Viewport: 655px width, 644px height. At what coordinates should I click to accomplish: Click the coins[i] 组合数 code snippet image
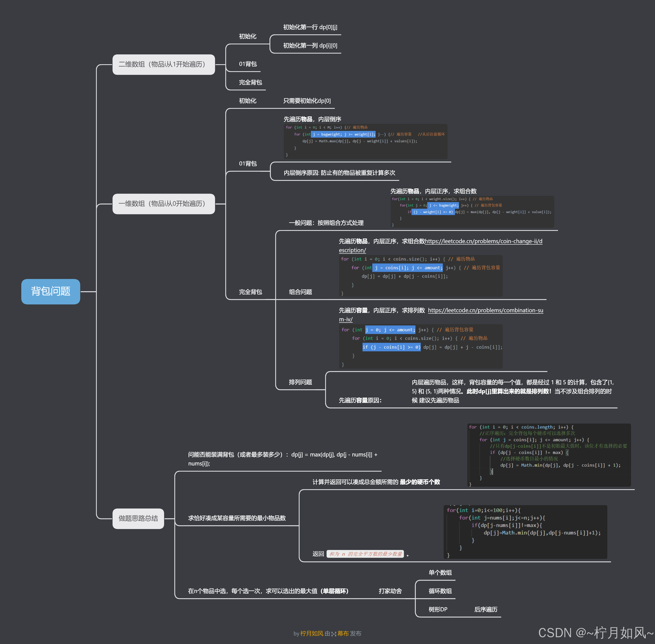[x=421, y=276]
